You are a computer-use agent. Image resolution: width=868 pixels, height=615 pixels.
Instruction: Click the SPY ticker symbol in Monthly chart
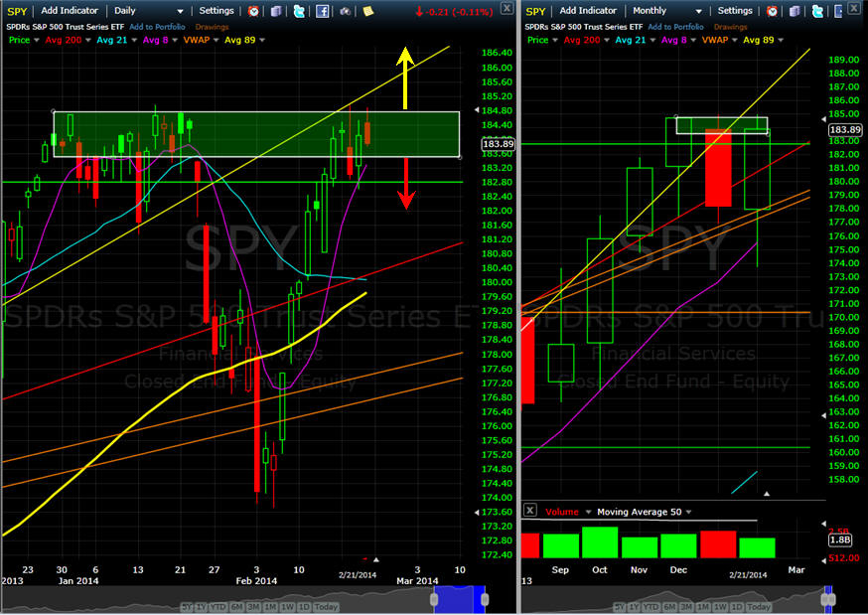click(535, 12)
